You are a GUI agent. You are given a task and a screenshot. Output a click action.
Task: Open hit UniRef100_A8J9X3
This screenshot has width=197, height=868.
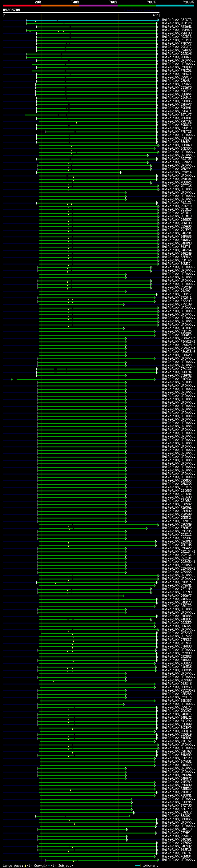click(x=176, y=30)
